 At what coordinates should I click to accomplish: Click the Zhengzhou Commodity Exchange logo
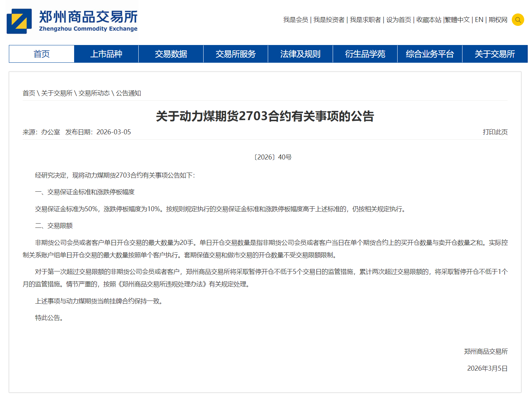(72, 21)
